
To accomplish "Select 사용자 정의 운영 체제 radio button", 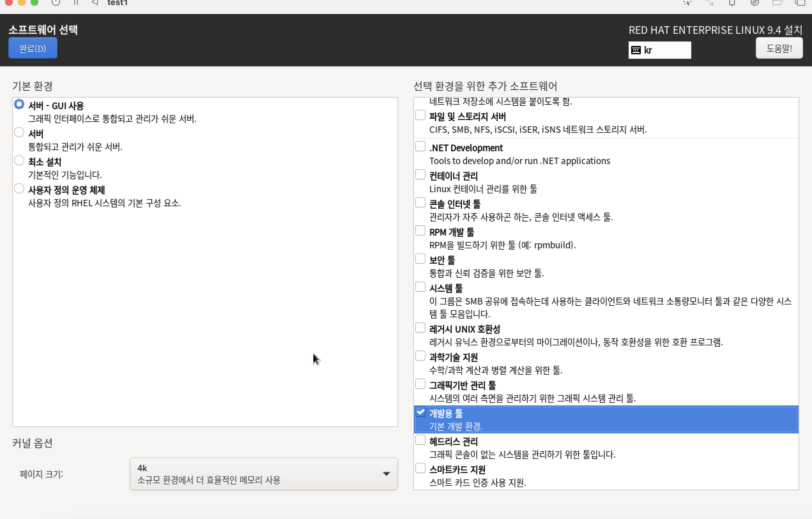I will (19, 189).
